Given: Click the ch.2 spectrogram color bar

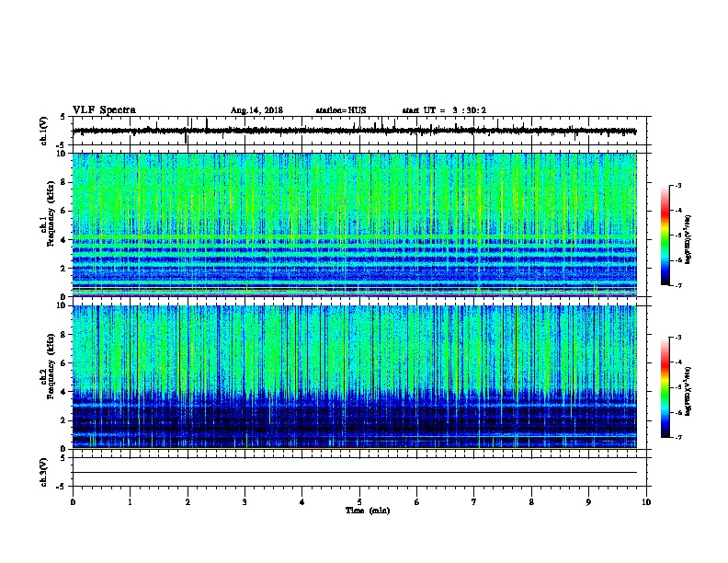Looking at the screenshot, I should point(665,387).
